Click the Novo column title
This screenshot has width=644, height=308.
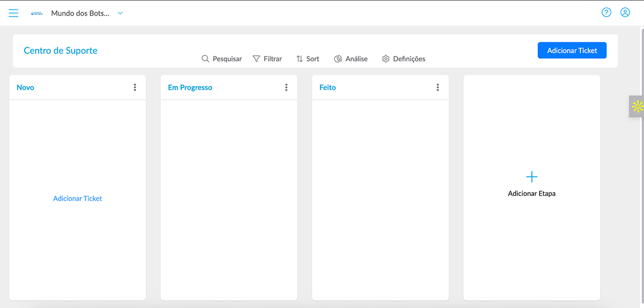point(26,88)
